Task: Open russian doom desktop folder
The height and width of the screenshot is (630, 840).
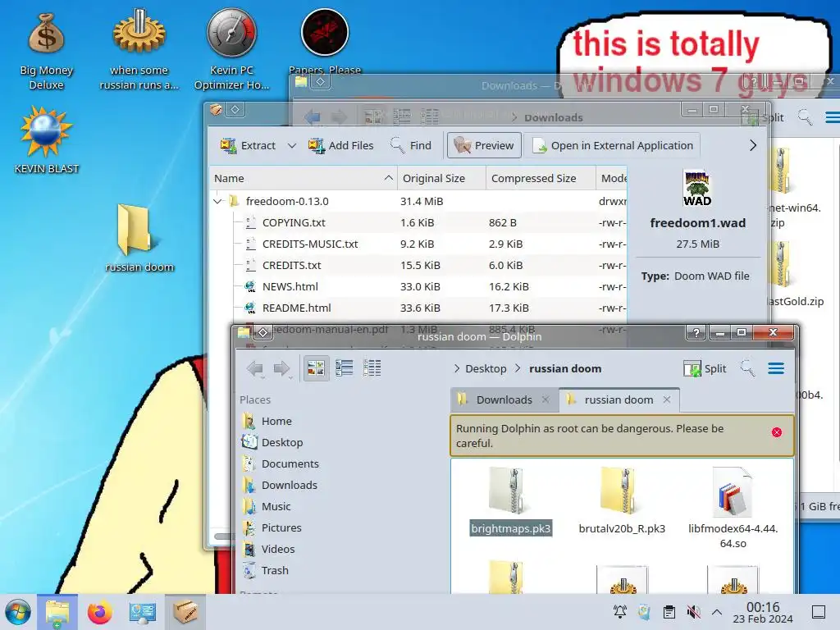Action: tap(139, 239)
